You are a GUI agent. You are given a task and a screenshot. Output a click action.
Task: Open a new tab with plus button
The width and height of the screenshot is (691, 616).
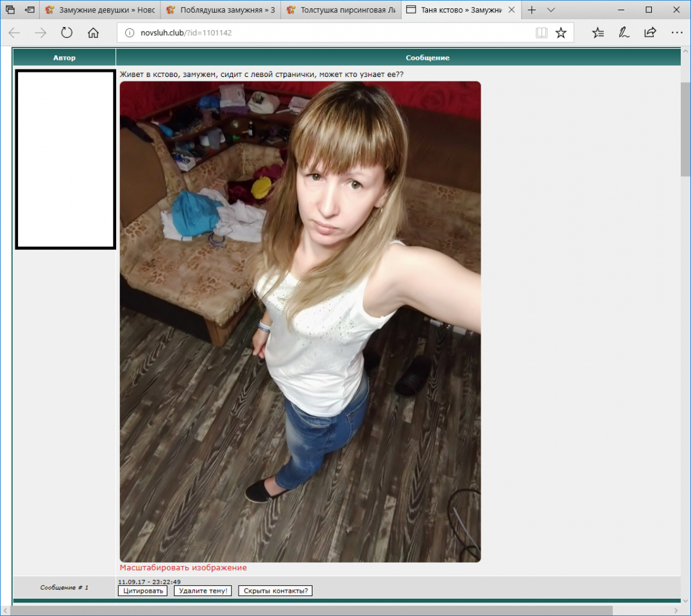531,10
